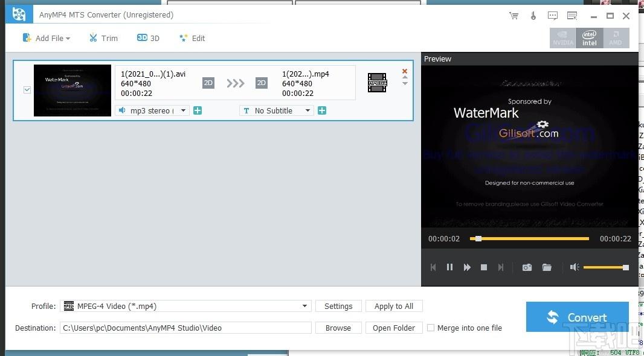
Task: Click Open Folder button
Action: click(x=394, y=328)
